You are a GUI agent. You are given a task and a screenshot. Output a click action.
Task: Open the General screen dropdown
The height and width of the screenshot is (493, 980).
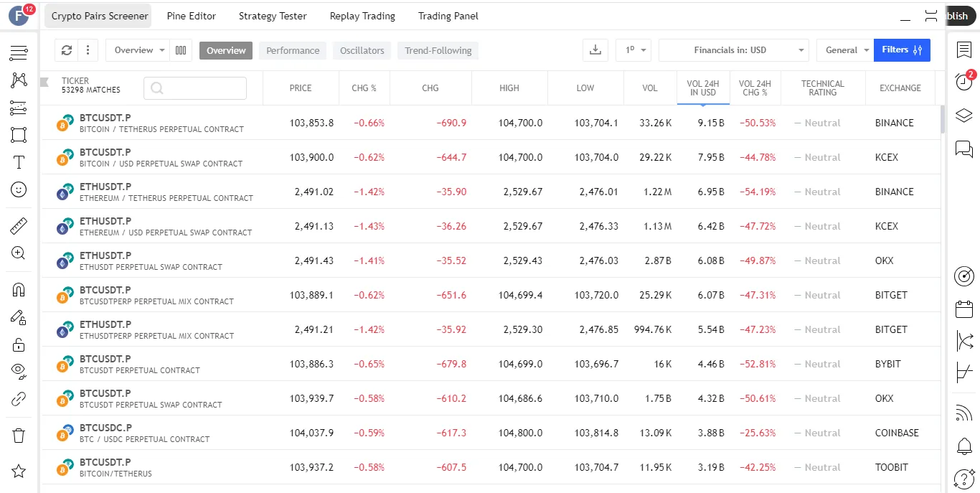tap(845, 50)
